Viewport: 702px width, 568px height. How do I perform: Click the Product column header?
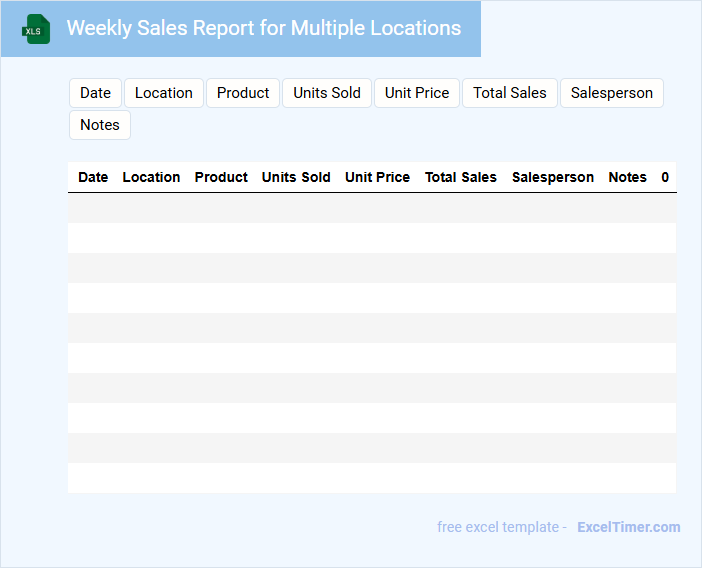click(221, 177)
